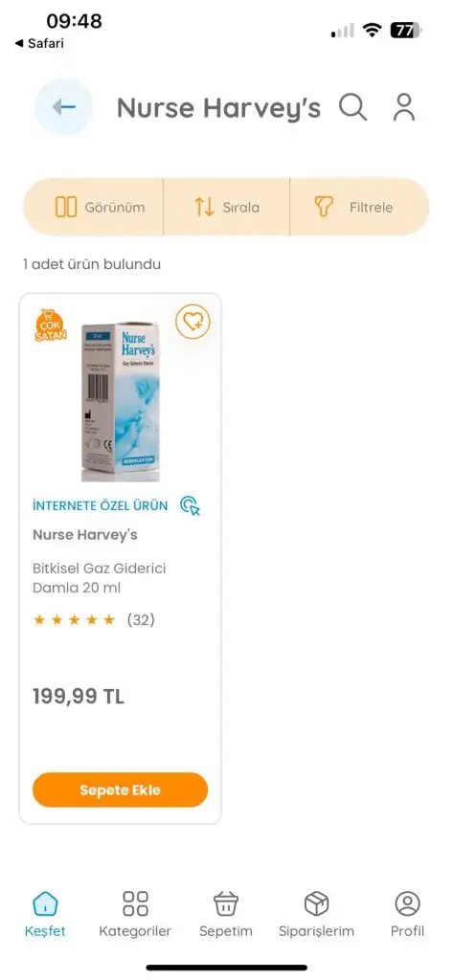Image resolution: width=453 pixels, height=980 pixels.
Task: View the five-star rating reviews
Action: click(94, 620)
